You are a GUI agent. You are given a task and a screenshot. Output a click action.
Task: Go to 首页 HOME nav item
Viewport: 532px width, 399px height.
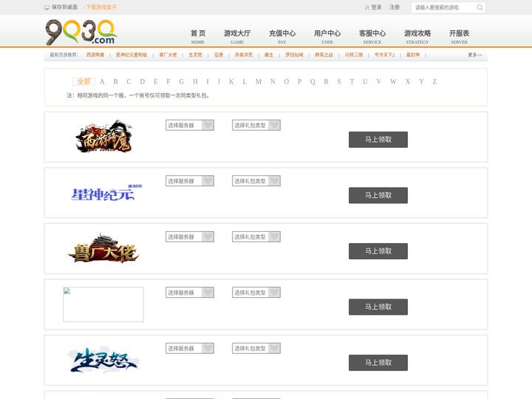[198, 37]
